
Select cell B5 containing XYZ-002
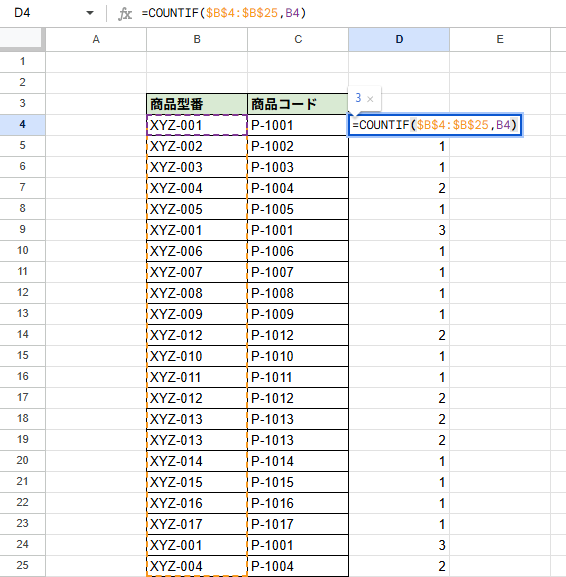tap(197, 146)
